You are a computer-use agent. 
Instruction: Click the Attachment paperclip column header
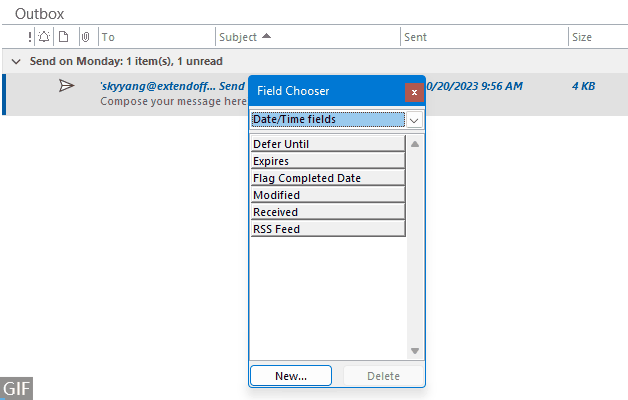(85, 37)
